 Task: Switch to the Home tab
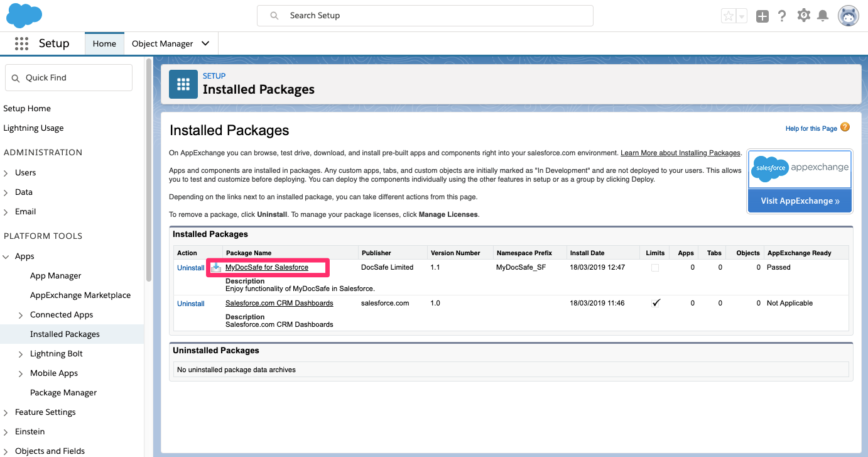[104, 43]
